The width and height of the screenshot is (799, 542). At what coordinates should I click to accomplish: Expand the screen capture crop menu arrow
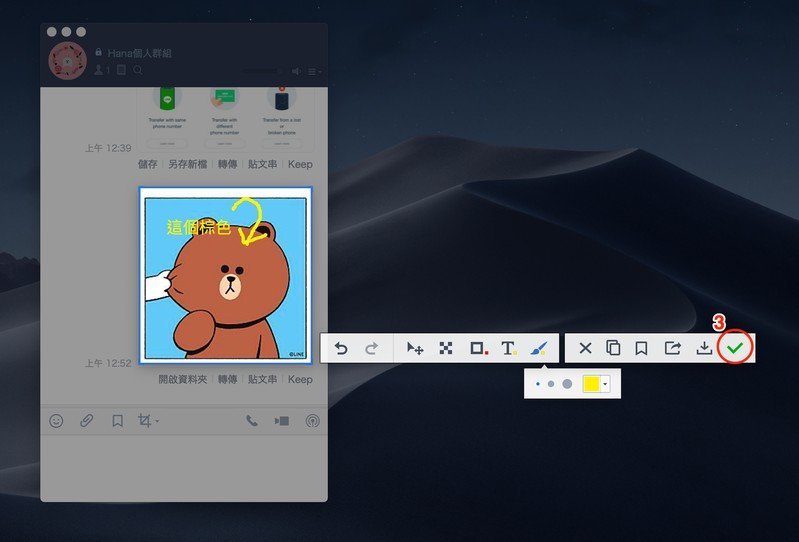click(157, 421)
